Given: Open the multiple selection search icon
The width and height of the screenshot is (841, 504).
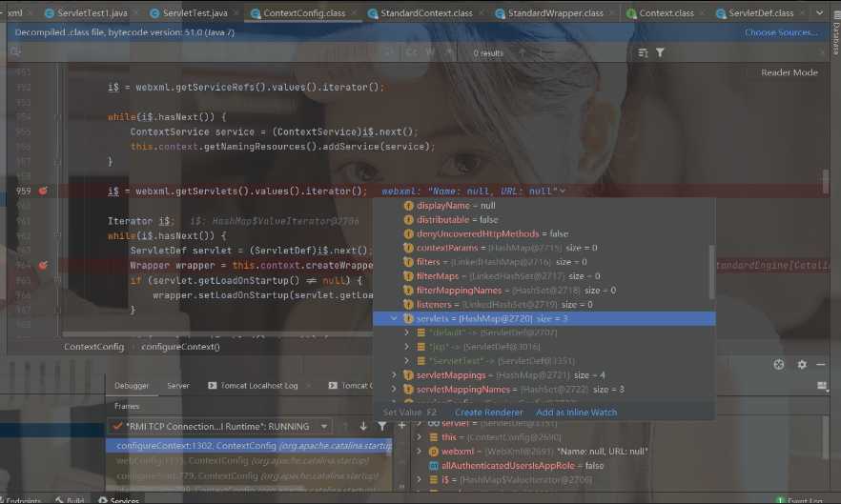Looking at the screenshot, I should 643,52.
